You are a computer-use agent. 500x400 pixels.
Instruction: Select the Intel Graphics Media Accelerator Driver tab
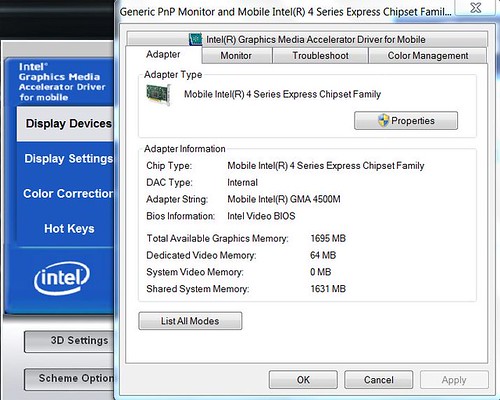tap(307, 39)
